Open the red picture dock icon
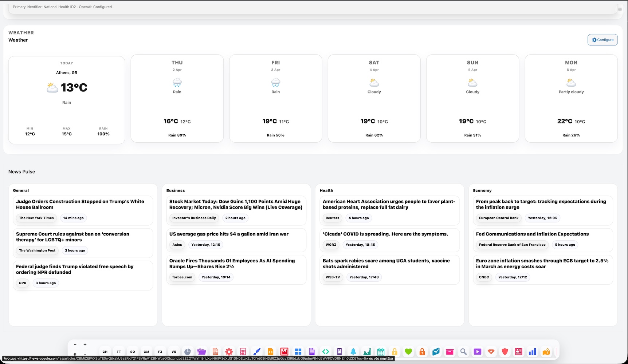 click(x=284, y=352)
